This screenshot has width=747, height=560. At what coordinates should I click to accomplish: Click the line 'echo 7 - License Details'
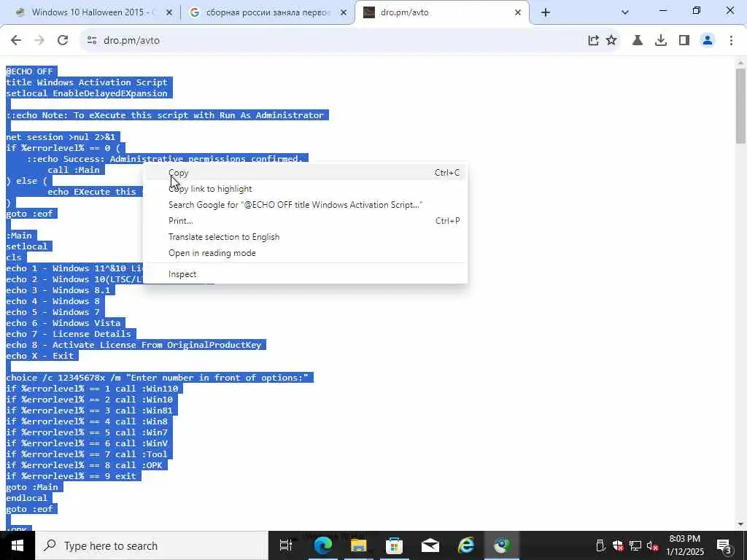coord(69,334)
